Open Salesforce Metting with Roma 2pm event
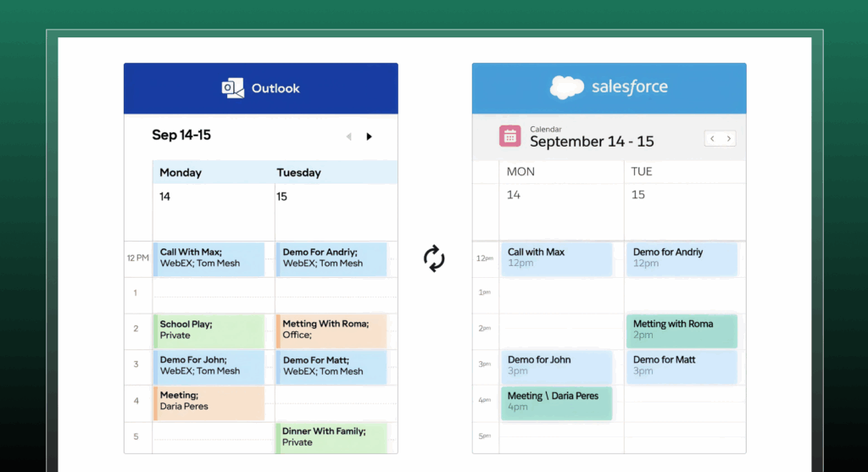This screenshot has width=868, height=472. coord(682,330)
